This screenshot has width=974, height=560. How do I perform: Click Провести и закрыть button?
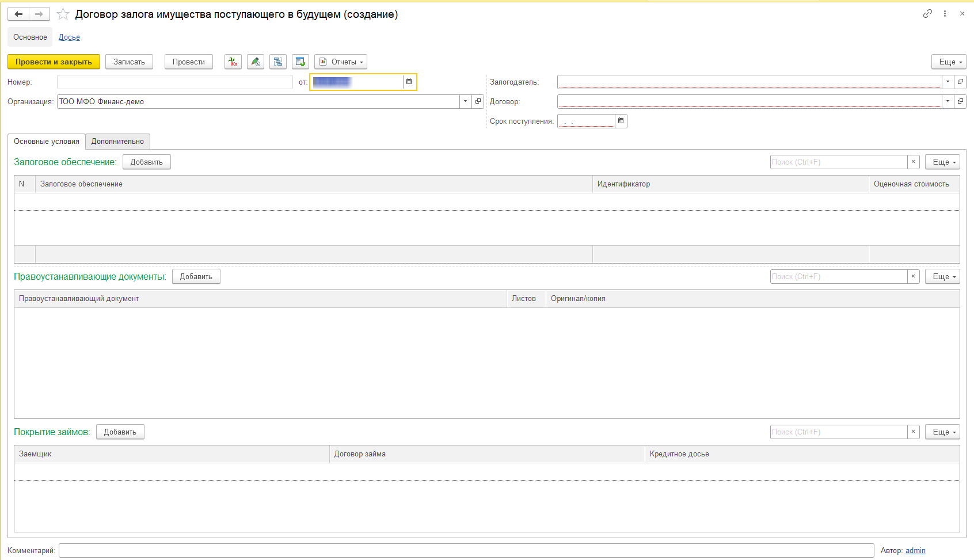click(x=54, y=62)
